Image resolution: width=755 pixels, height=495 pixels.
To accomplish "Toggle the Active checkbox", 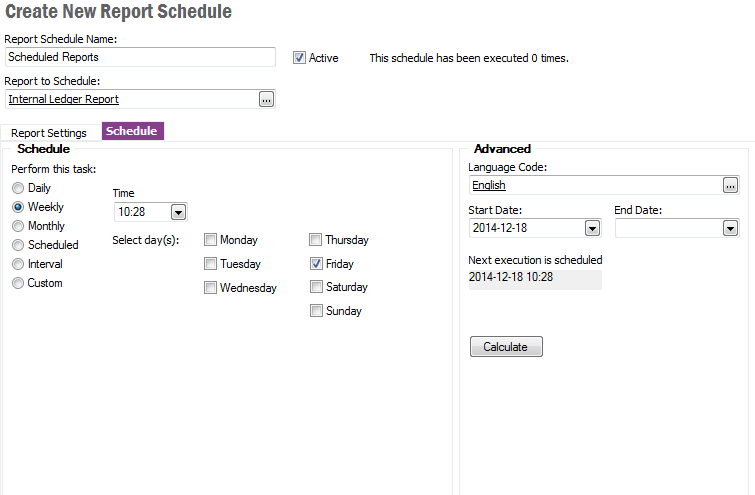I will tap(299, 58).
